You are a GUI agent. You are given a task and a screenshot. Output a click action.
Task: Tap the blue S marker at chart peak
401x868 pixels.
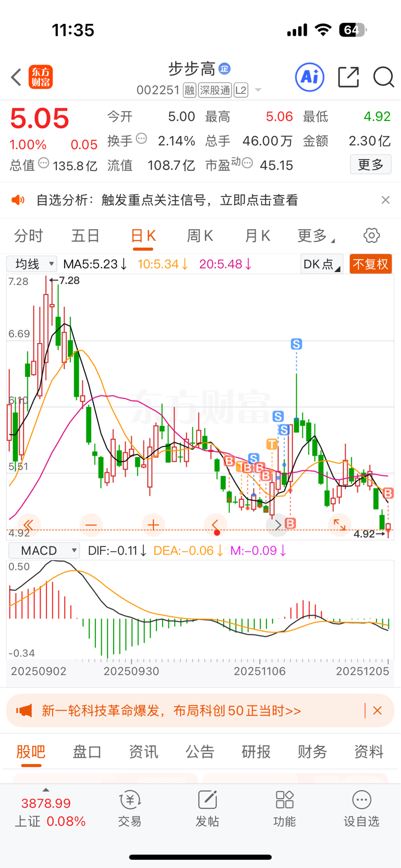[x=296, y=344]
